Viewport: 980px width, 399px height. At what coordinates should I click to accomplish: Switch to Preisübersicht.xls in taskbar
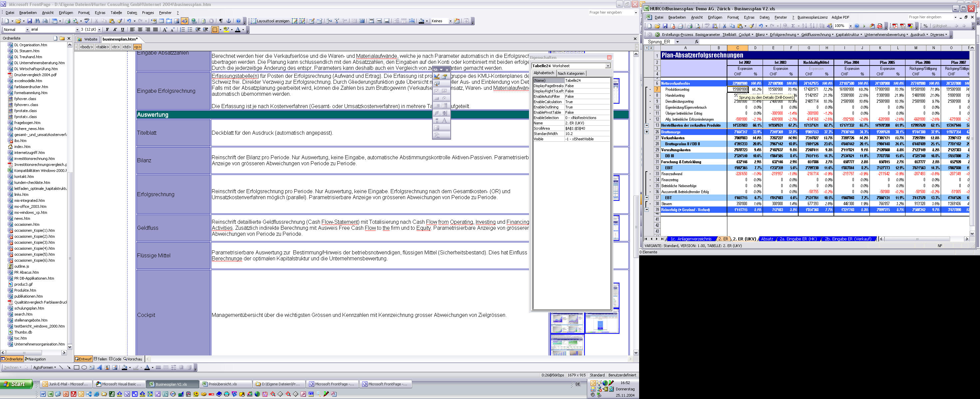226,384
